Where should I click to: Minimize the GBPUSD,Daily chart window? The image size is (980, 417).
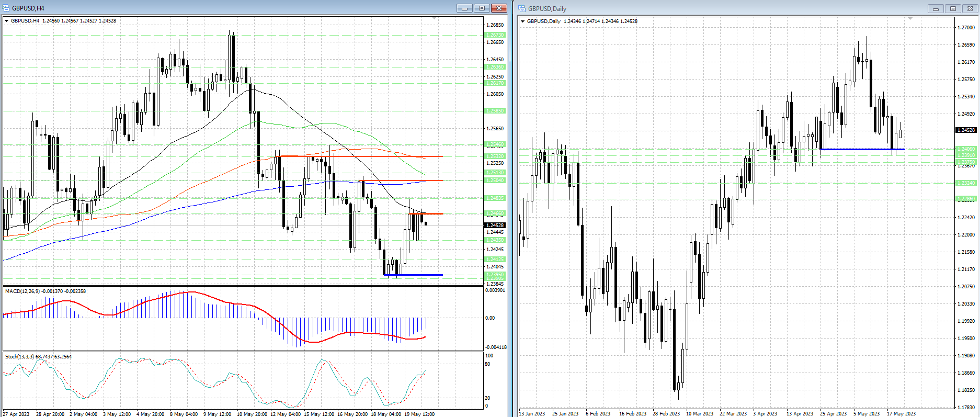point(936,8)
